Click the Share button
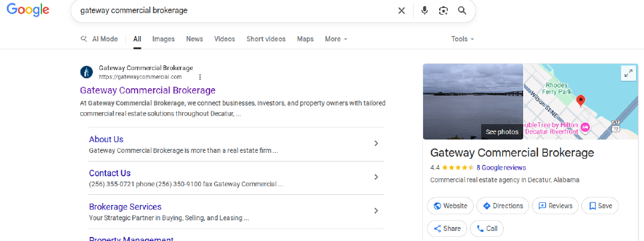The height and width of the screenshot is (241, 644). point(447,229)
